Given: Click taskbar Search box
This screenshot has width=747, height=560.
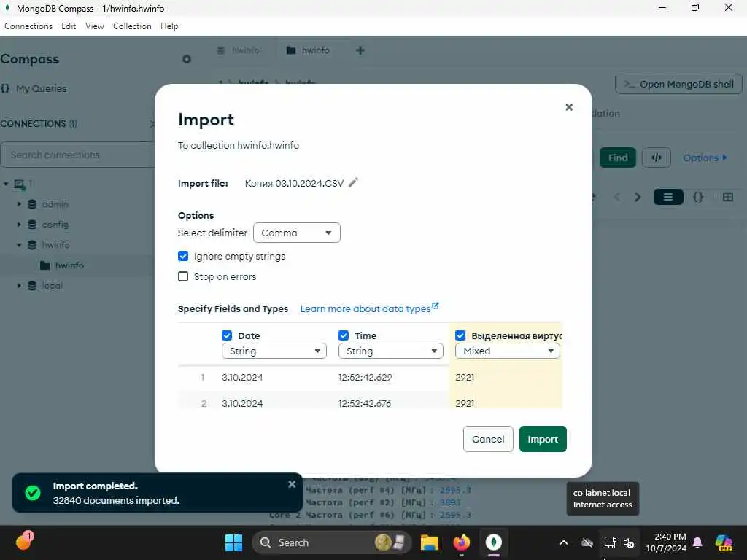Looking at the screenshot, I should click(x=332, y=542).
